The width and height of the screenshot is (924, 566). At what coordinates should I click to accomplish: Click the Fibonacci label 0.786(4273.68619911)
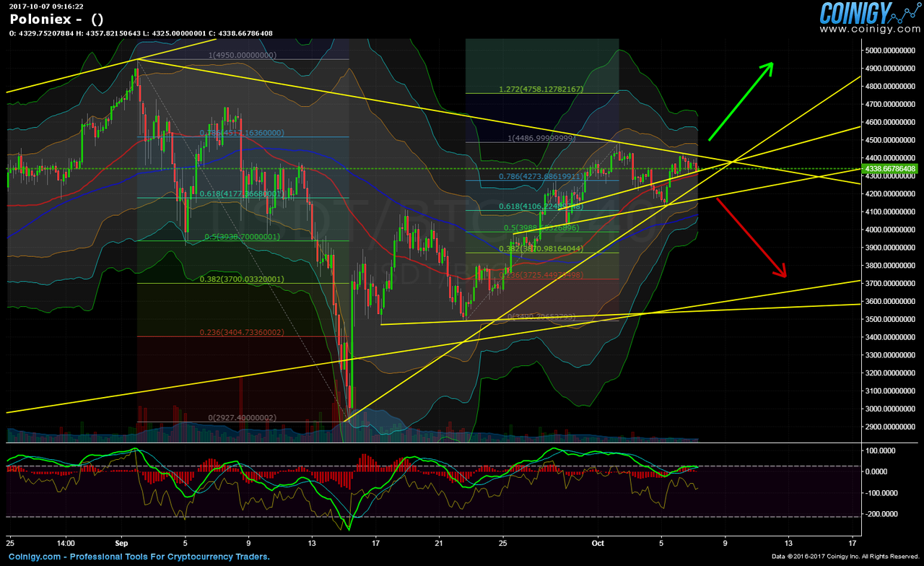541,176
